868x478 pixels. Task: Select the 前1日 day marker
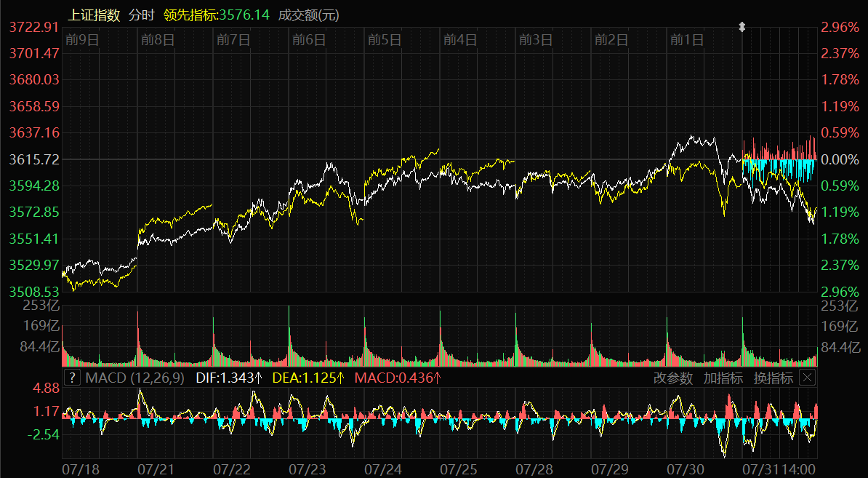pyautogui.click(x=687, y=39)
